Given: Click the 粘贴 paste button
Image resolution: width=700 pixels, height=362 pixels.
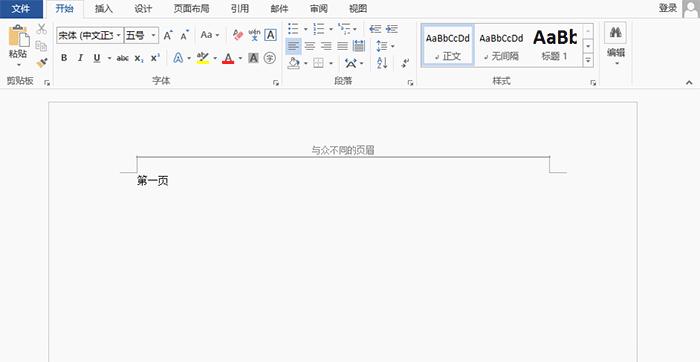Looking at the screenshot, I should tap(18, 46).
